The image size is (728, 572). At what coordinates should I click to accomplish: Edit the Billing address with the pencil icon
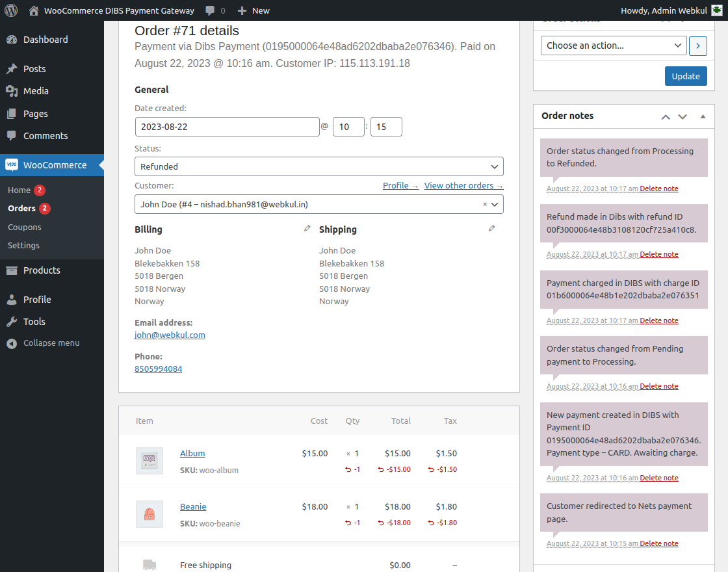(307, 228)
